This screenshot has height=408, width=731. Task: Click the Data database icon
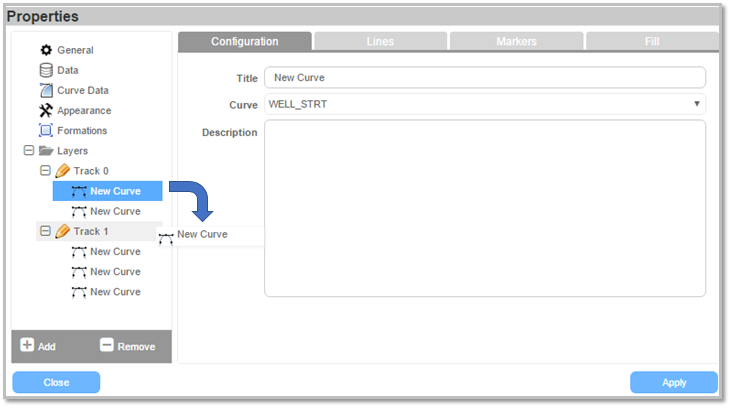[46, 70]
